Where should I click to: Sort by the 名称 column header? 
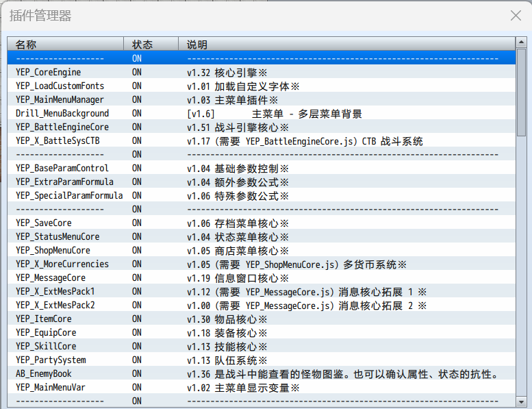[66, 44]
